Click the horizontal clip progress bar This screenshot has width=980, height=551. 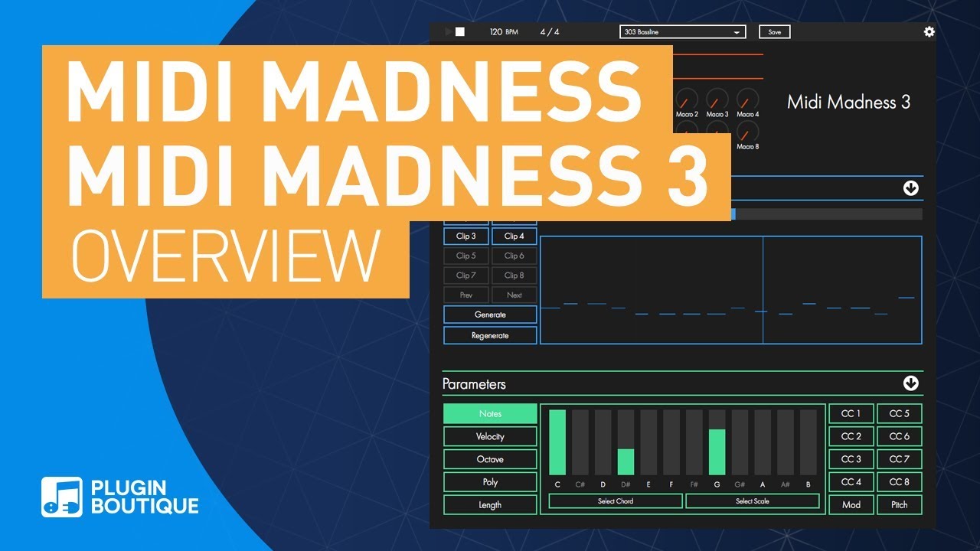826,214
